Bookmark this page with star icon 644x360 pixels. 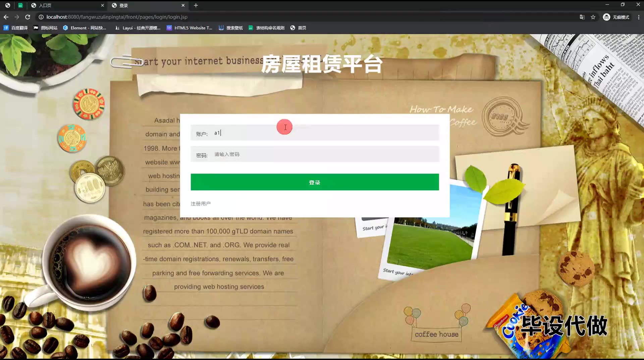(x=593, y=17)
